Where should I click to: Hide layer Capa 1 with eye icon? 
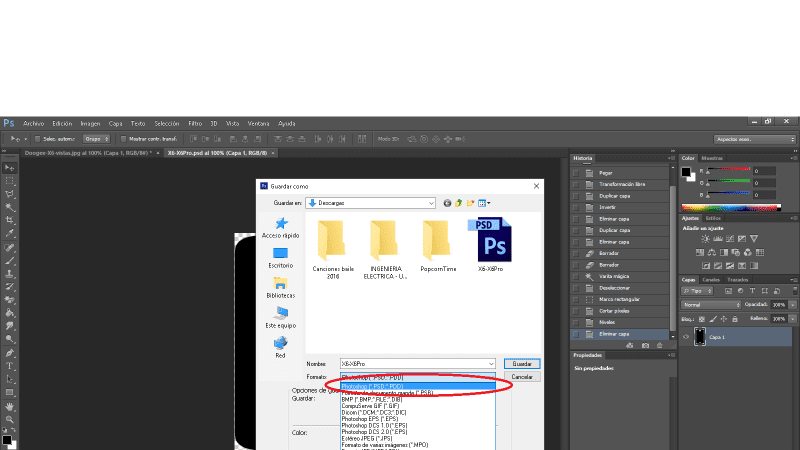click(686, 337)
